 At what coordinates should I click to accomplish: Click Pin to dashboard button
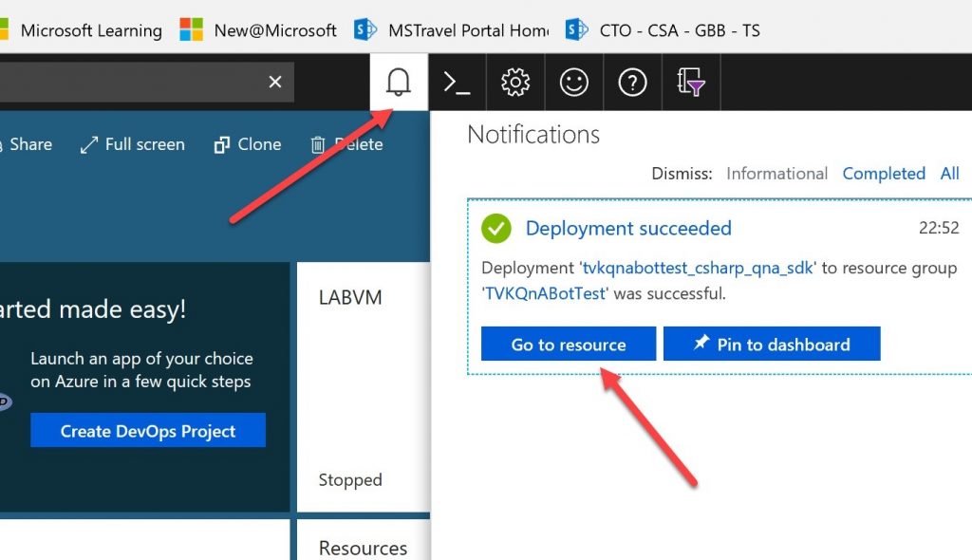pos(772,345)
